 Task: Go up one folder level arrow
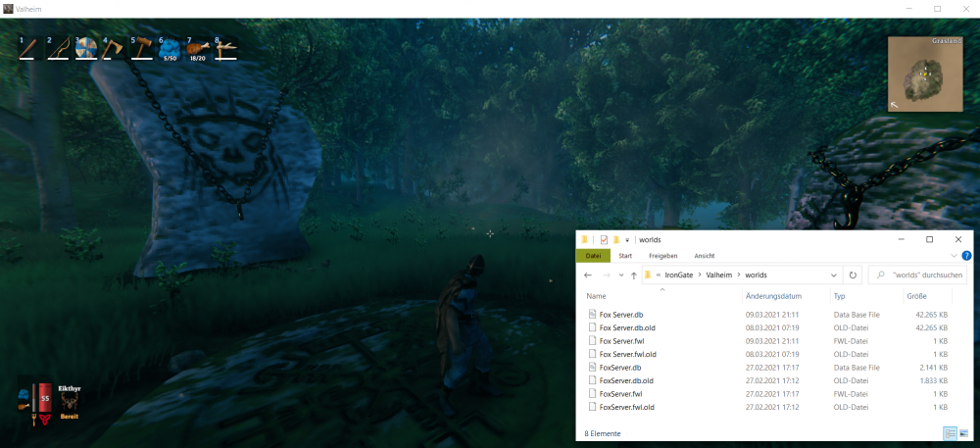[634, 274]
